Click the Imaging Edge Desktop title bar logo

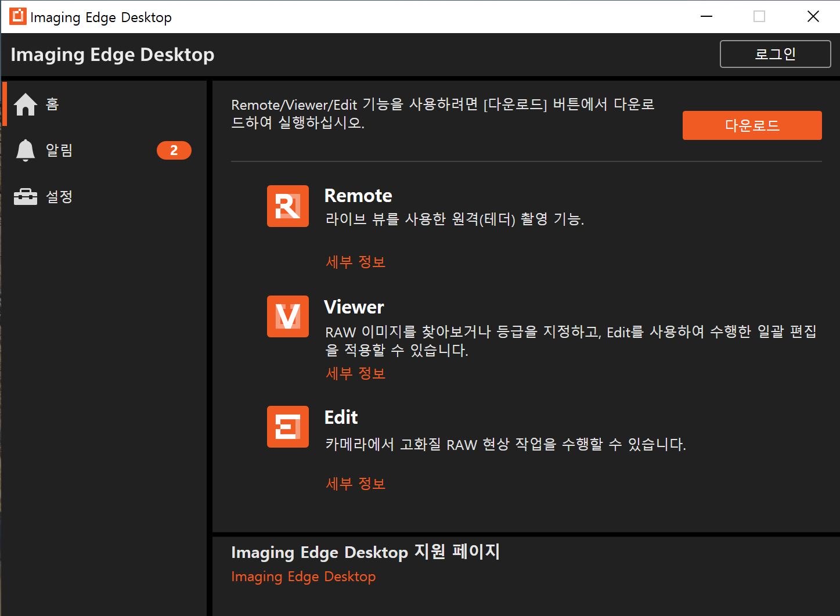coord(18,16)
